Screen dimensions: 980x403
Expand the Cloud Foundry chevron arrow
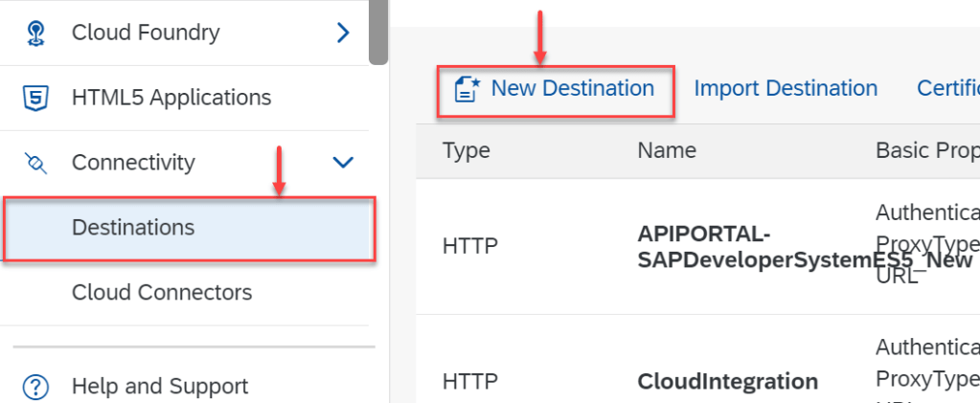344,33
